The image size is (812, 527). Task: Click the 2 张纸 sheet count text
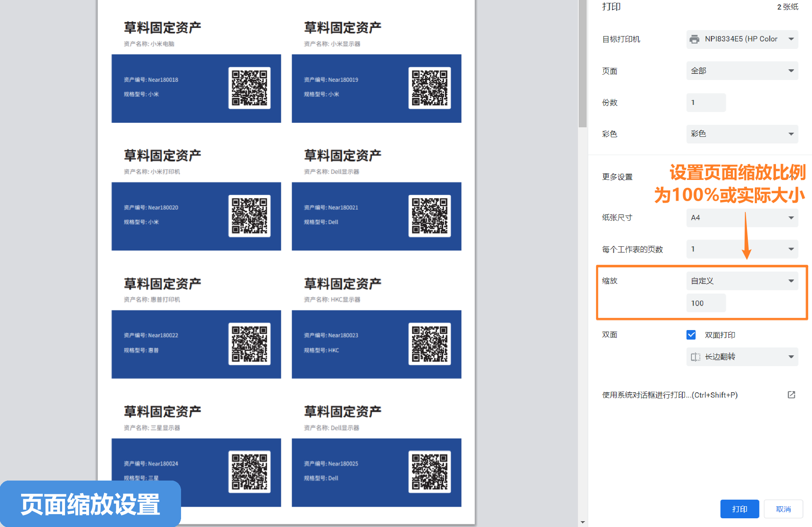click(788, 7)
